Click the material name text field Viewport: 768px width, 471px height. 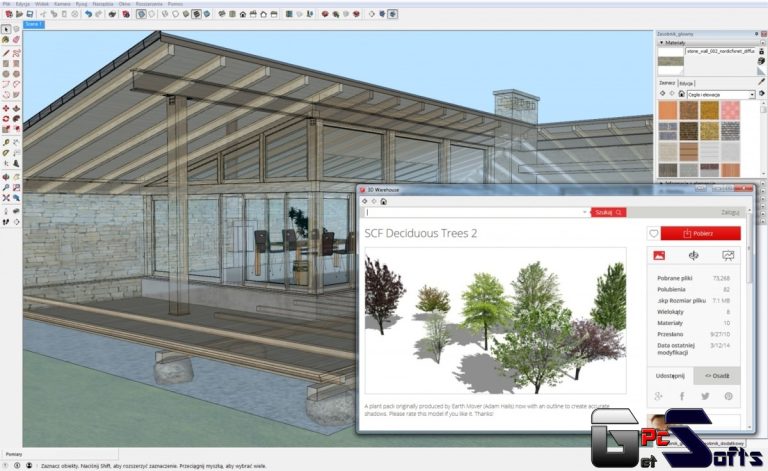[x=721, y=51]
